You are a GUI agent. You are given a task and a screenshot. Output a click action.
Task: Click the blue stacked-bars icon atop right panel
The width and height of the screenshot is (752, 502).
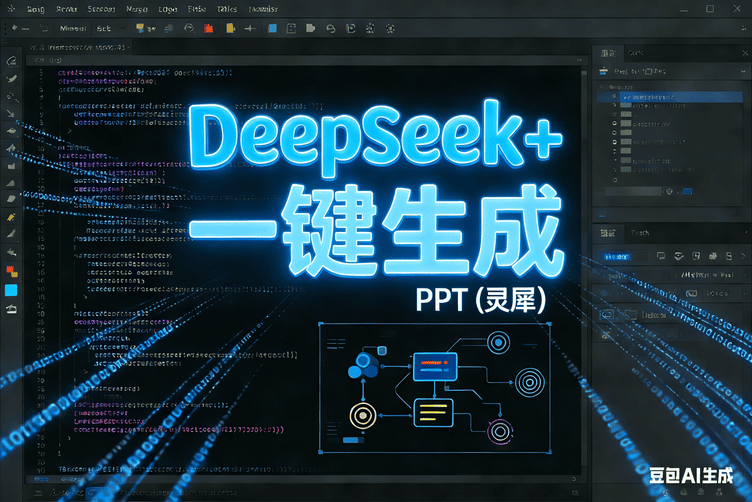[603, 71]
